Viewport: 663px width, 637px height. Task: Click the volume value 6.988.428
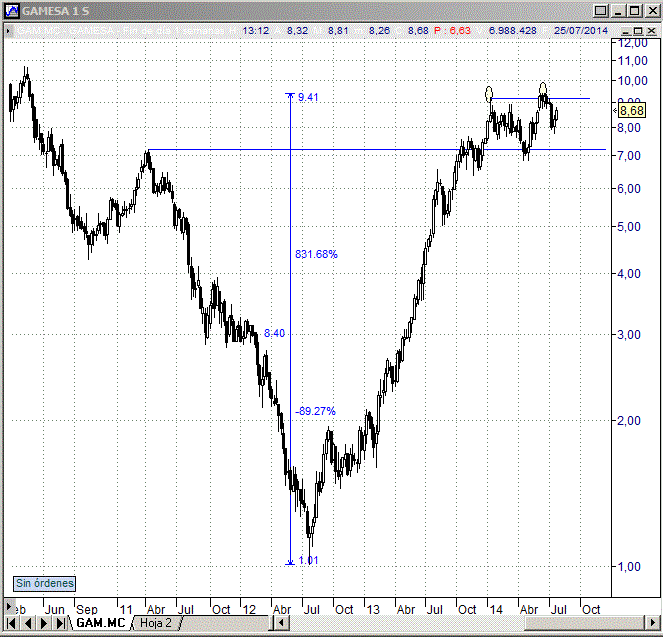(x=512, y=30)
